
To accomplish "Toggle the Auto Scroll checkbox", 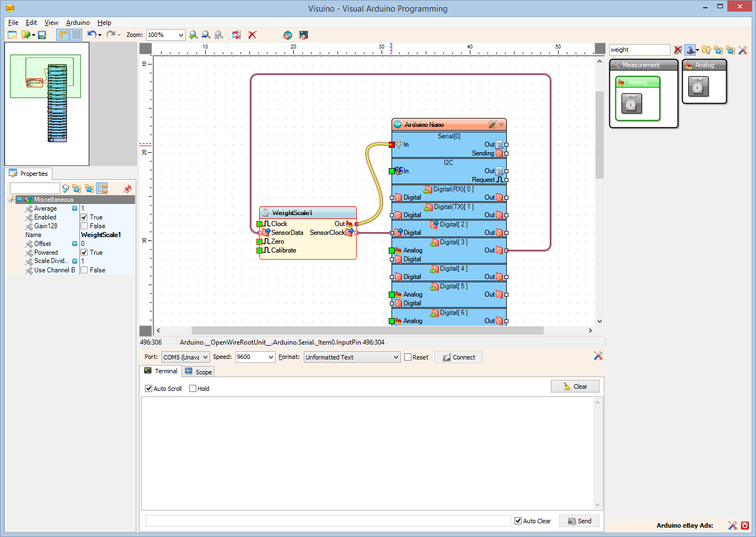I will tap(148, 389).
